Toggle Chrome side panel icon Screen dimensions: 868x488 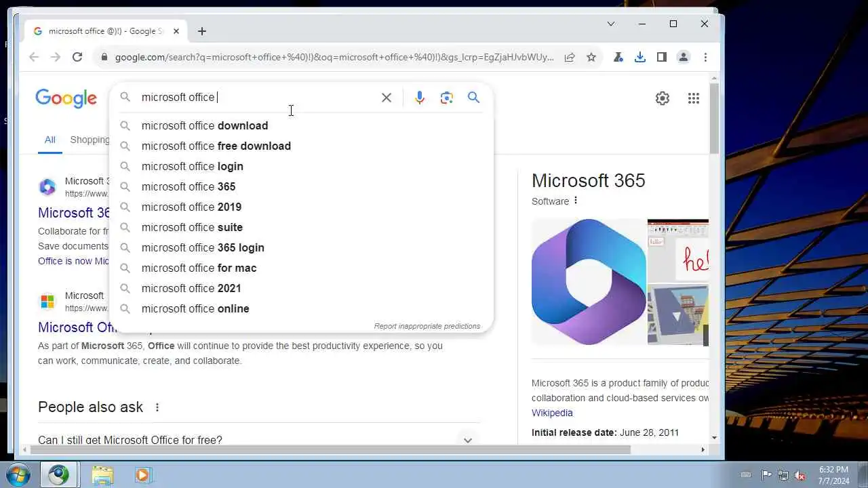tap(661, 57)
